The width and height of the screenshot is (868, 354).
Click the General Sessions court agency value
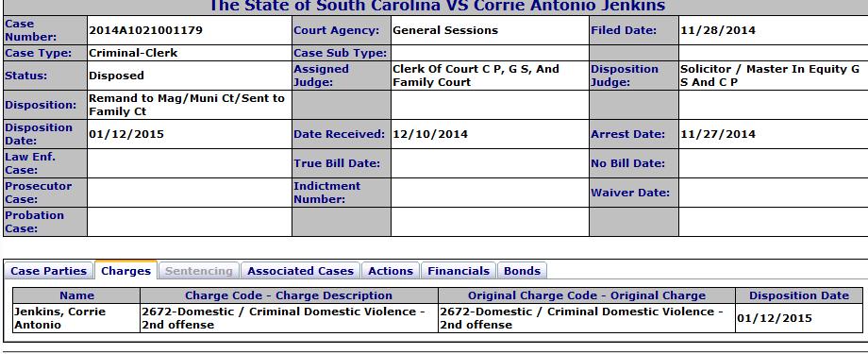coord(445,30)
